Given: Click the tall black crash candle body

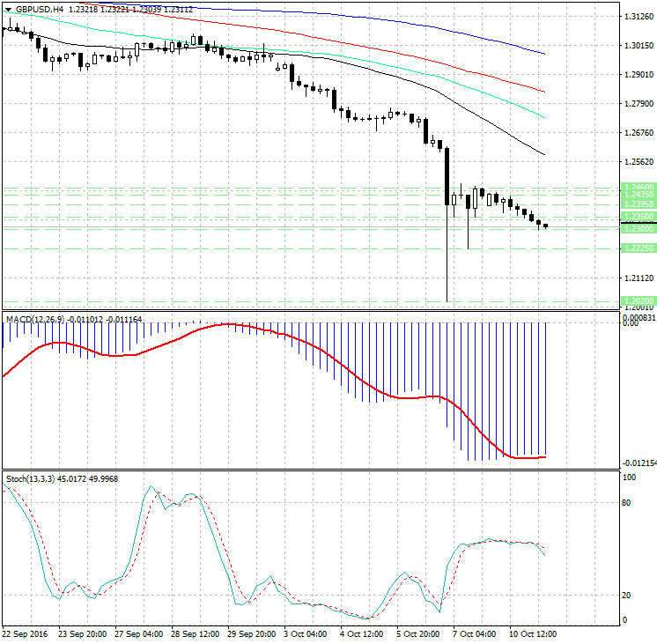Looking at the screenshot, I should 447,176.
